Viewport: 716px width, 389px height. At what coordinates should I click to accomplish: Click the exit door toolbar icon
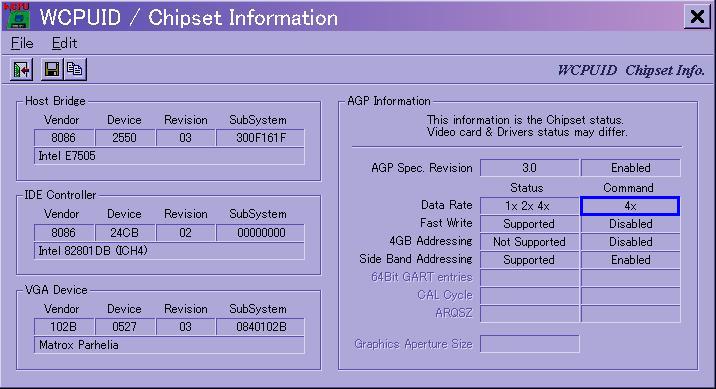point(21,70)
